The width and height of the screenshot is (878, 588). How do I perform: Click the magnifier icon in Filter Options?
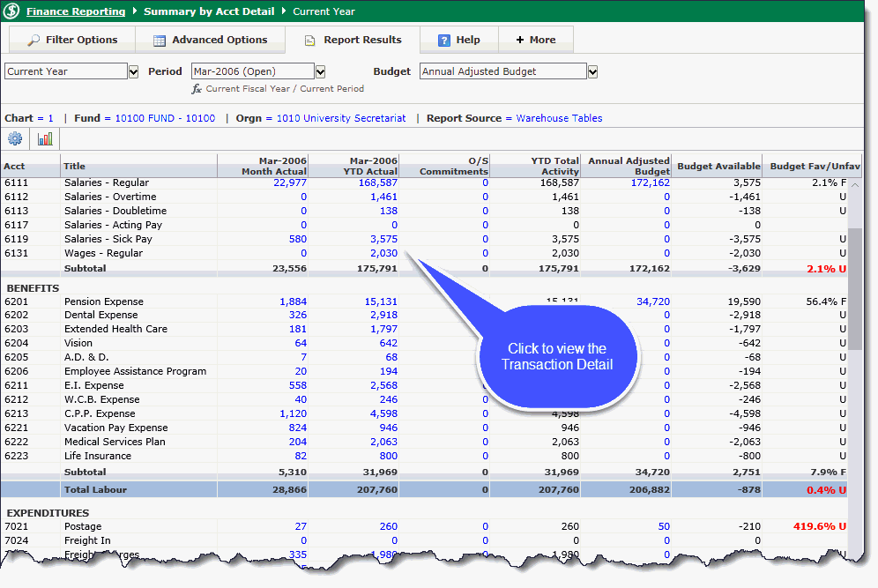pos(33,41)
